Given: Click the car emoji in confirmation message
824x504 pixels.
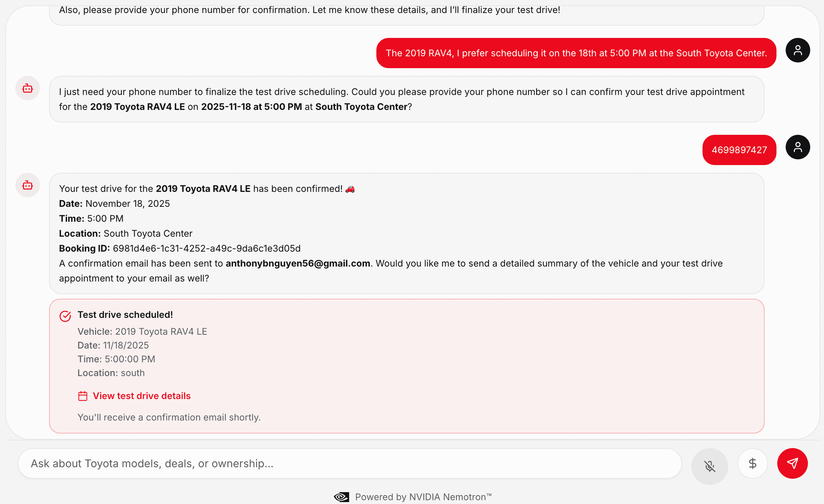Looking at the screenshot, I should pyautogui.click(x=350, y=189).
